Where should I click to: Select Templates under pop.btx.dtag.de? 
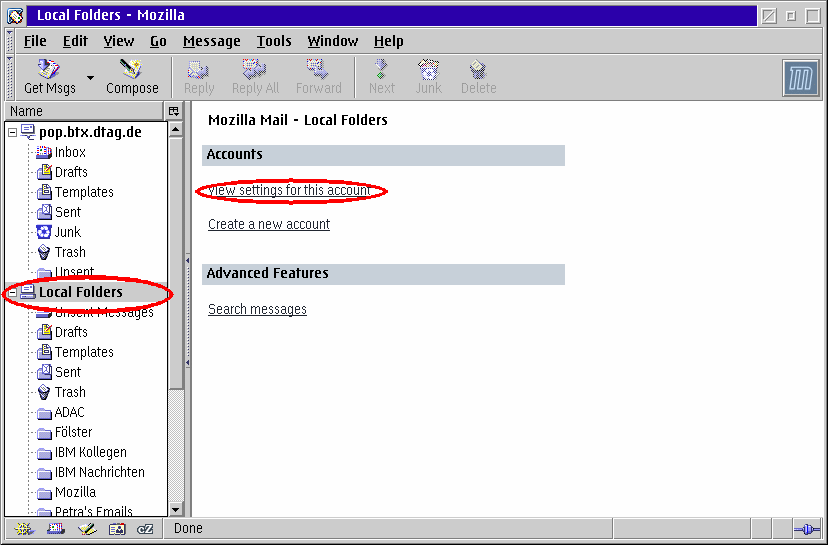pos(84,192)
